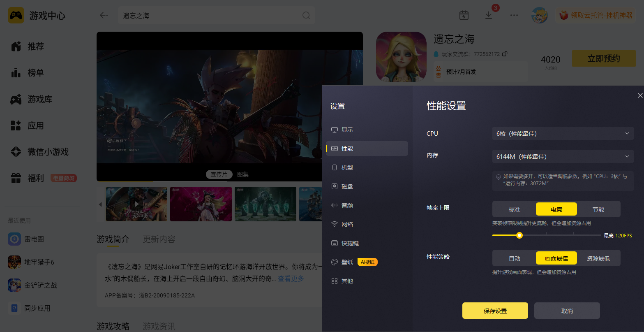Select 标准 frame rate limit option

click(515, 209)
